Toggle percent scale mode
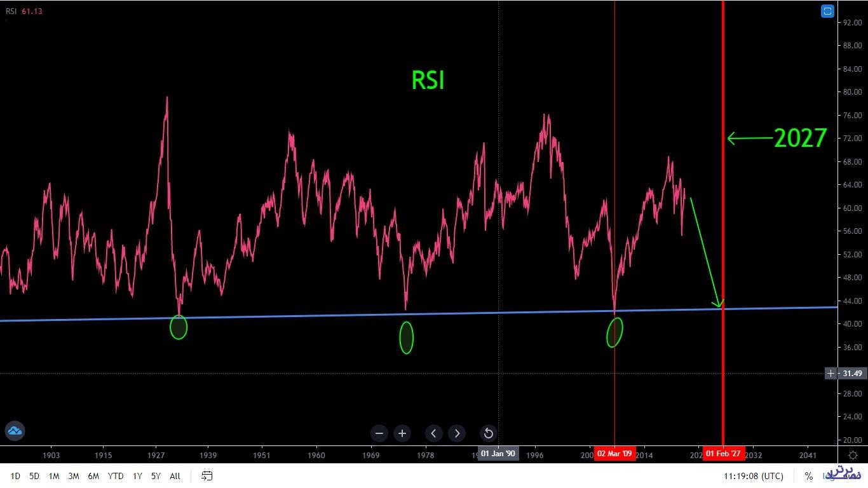Viewport: 868px width, 488px height. 808,476
